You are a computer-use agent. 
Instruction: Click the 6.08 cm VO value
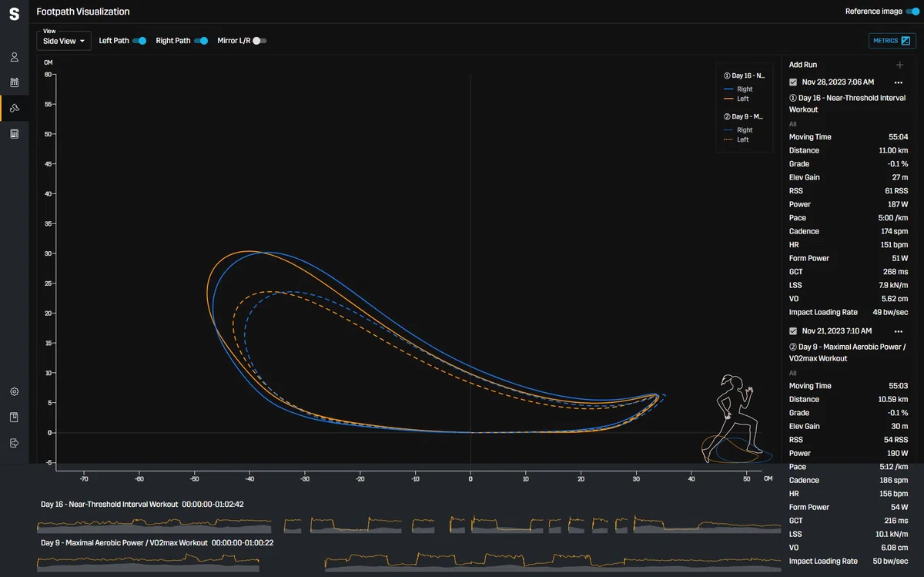coord(895,548)
